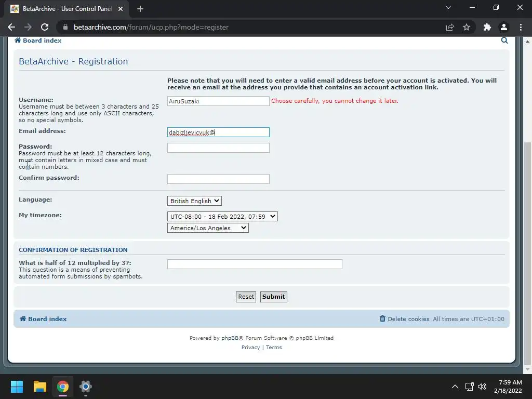Click the Submit button
The width and height of the screenshot is (532, 399).
(273, 297)
